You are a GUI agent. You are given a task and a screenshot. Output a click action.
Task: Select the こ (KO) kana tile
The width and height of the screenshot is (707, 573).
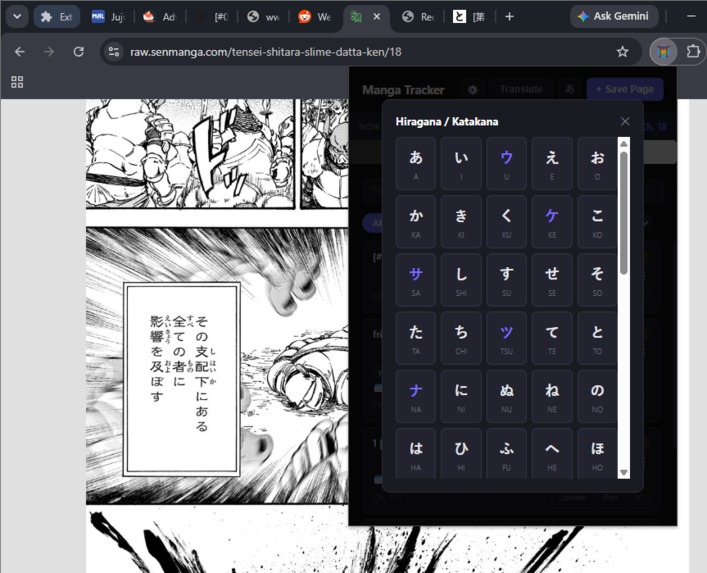(x=597, y=222)
